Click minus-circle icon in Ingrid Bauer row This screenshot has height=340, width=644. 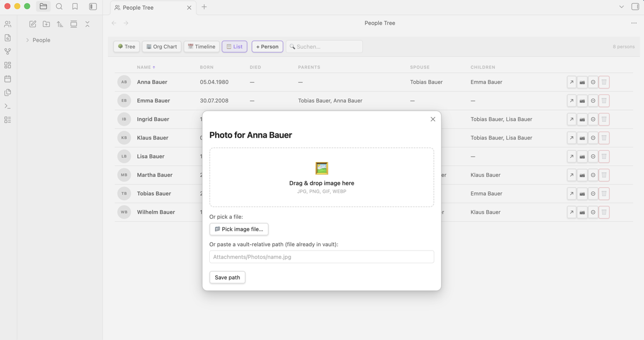pyautogui.click(x=593, y=119)
